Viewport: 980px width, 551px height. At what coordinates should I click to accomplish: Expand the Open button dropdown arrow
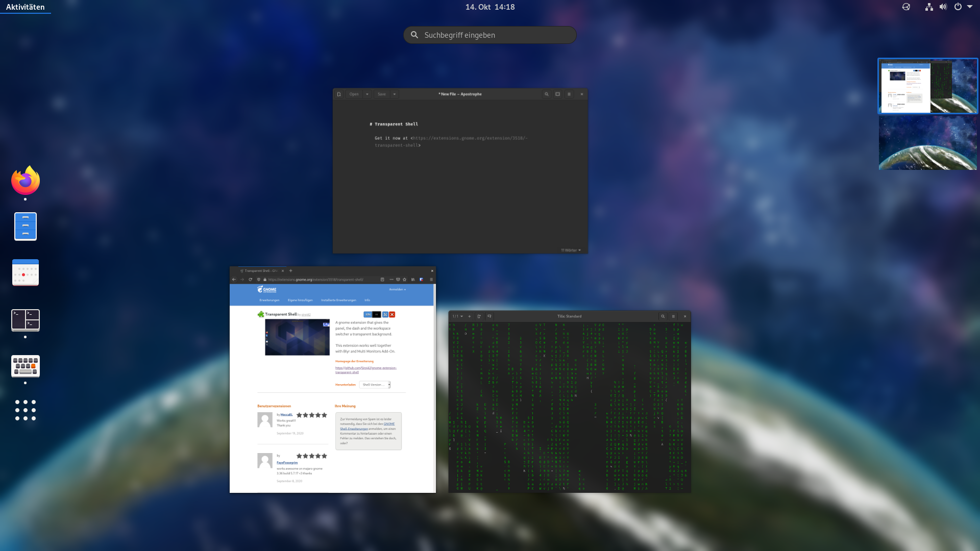coord(367,94)
